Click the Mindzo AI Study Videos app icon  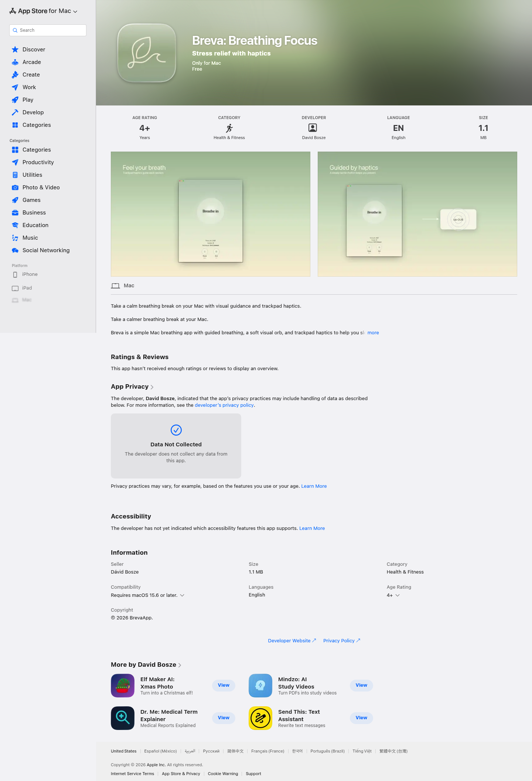click(260, 686)
